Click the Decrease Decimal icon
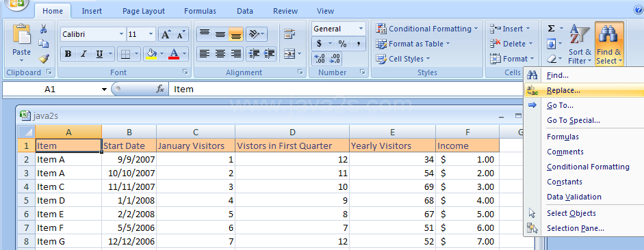This screenshot has height=250, width=644. [335, 59]
